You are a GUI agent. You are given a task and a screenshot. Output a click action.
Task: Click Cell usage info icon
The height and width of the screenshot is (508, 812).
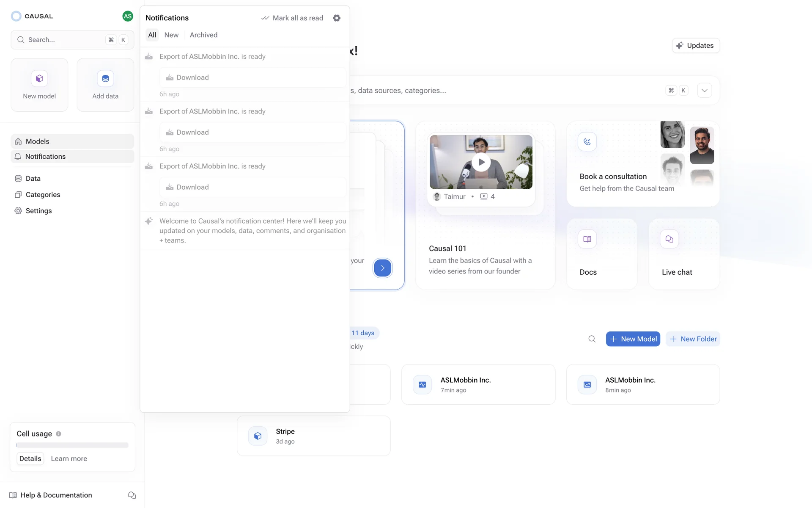[x=58, y=433]
